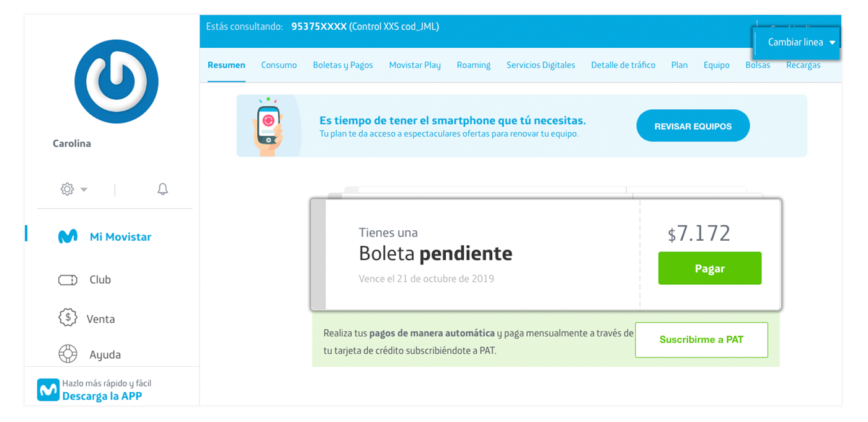Image resolution: width=868 pixels, height=422 pixels.
Task: Select Mi Movistar in sidebar
Action: pos(120,236)
